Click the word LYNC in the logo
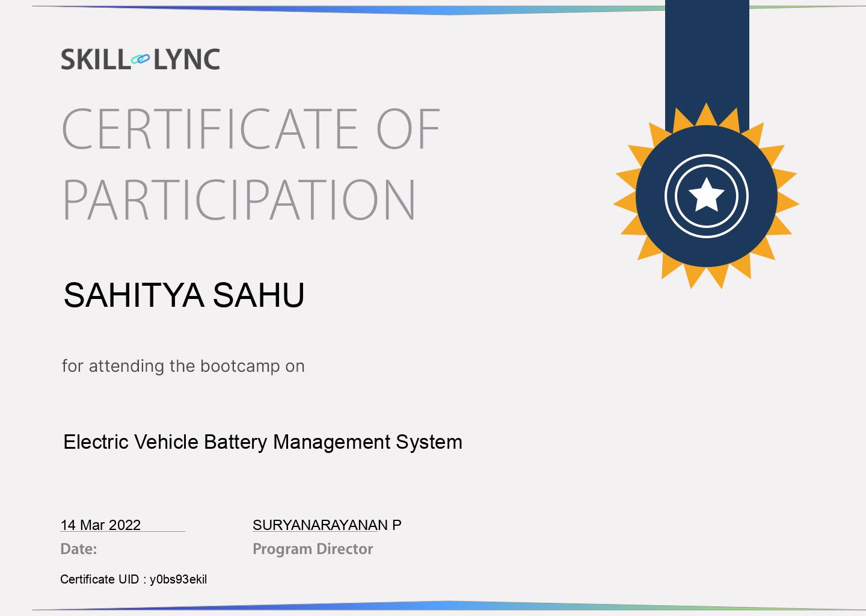Image resolution: width=866 pixels, height=616 pixels. tap(186, 60)
